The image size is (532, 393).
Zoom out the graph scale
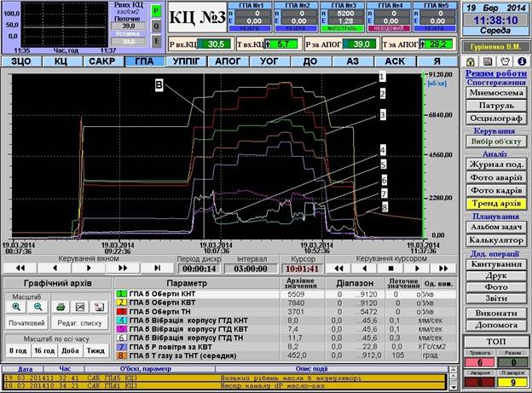pyautogui.click(x=38, y=307)
